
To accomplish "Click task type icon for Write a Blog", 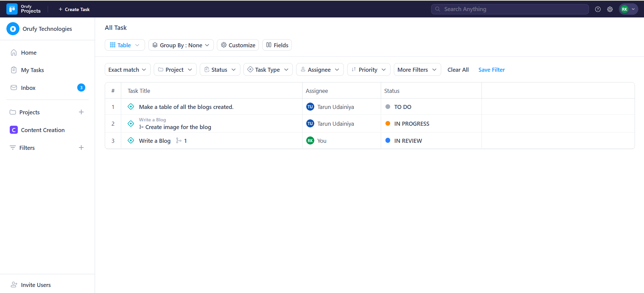I will [x=131, y=140].
